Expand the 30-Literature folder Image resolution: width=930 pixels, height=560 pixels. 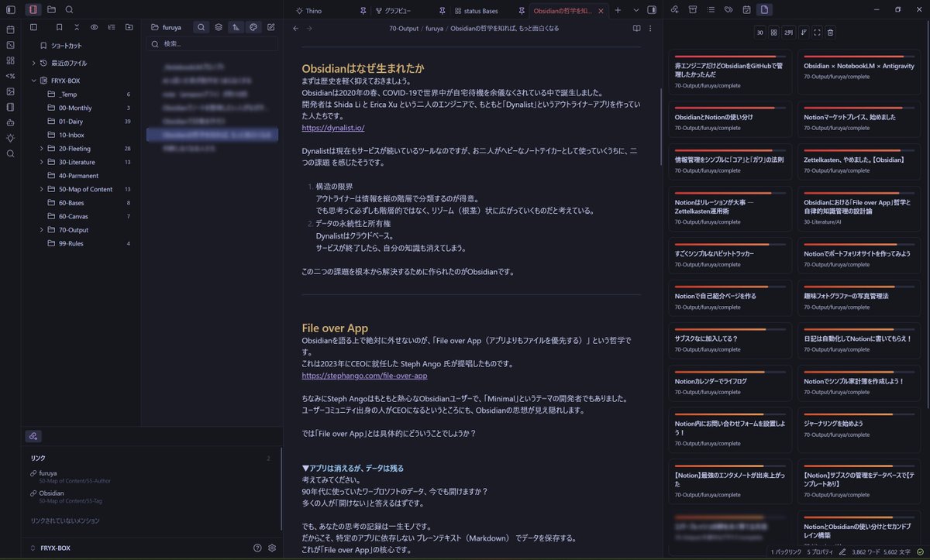click(x=42, y=162)
